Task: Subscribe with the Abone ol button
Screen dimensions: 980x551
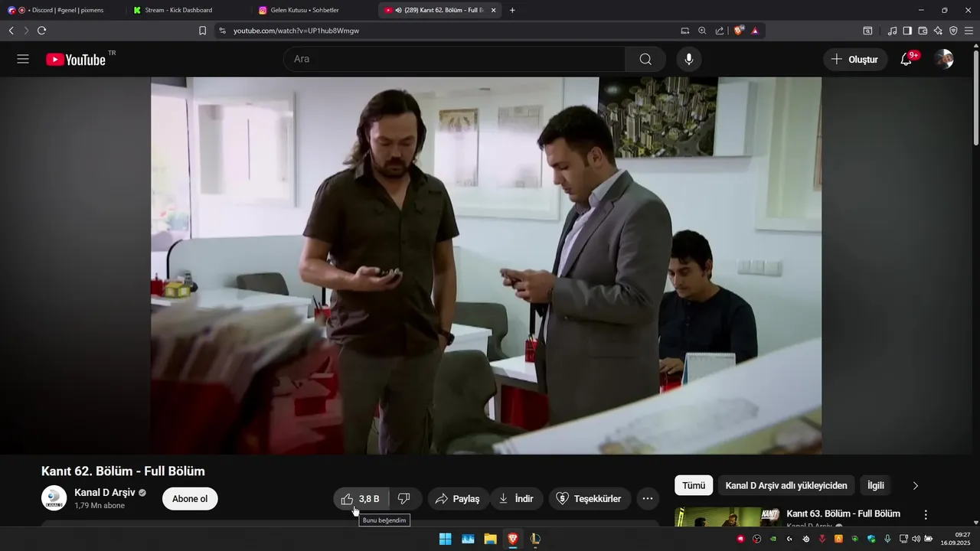Action: tap(190, 499)
